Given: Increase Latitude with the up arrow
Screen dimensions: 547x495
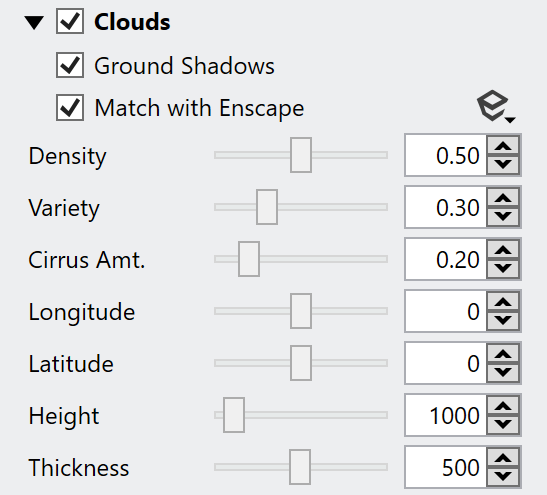Looking at the screenshot, I should [x=503, y=354].
